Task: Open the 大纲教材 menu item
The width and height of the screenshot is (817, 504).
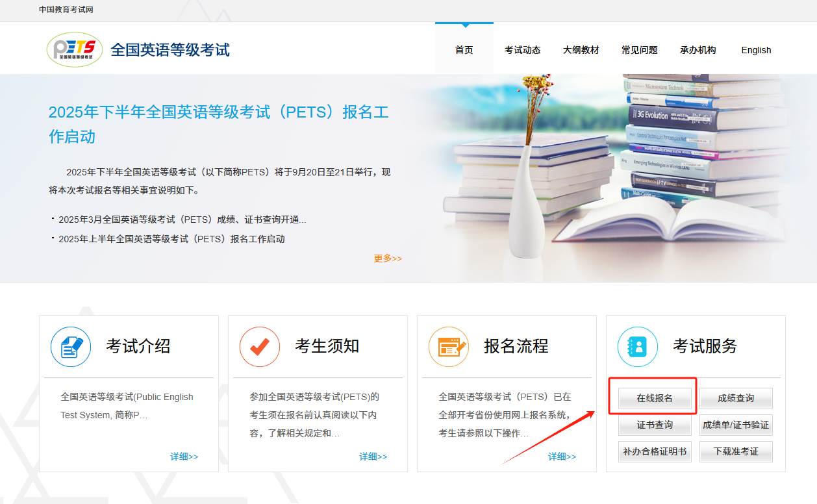Action: pyautogui.click(x=581, y=50)
